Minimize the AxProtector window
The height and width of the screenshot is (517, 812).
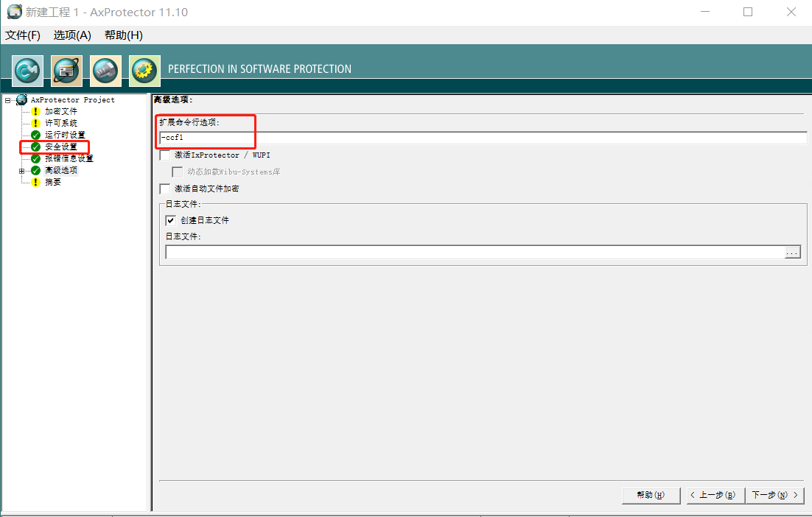point(705,12)
